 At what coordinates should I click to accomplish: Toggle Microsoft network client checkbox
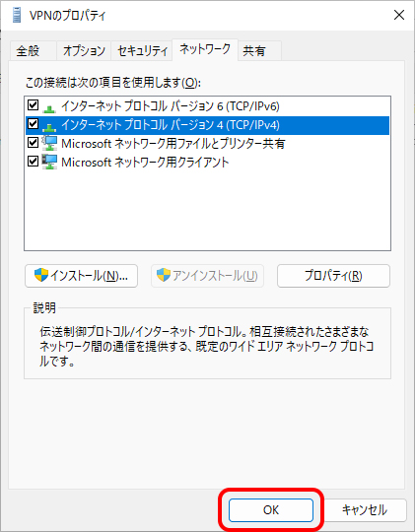pyautogui.click(x=33, y=161)
